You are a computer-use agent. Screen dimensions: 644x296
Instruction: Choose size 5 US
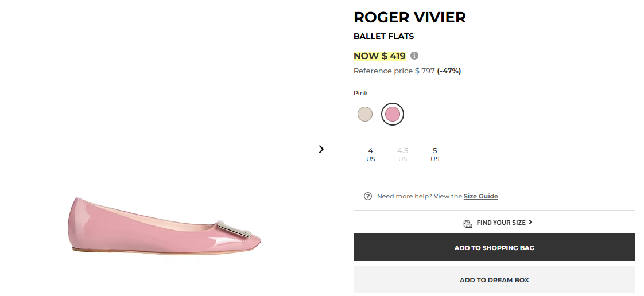pos(434,154)
